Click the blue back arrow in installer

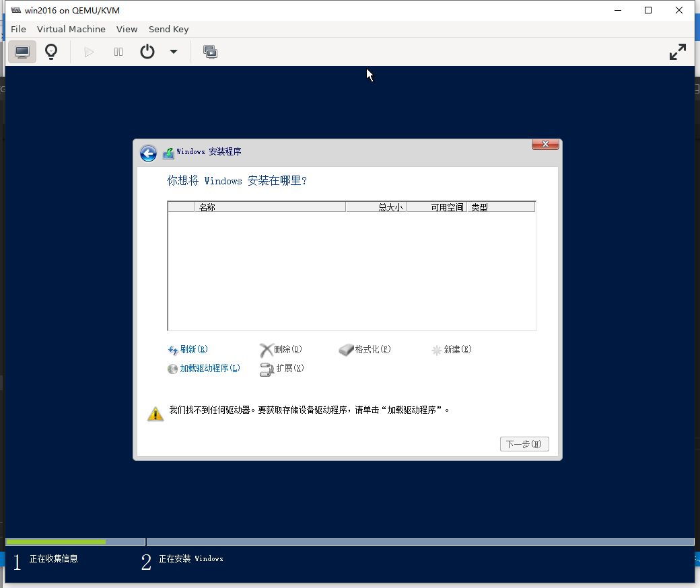coord(148,153)
